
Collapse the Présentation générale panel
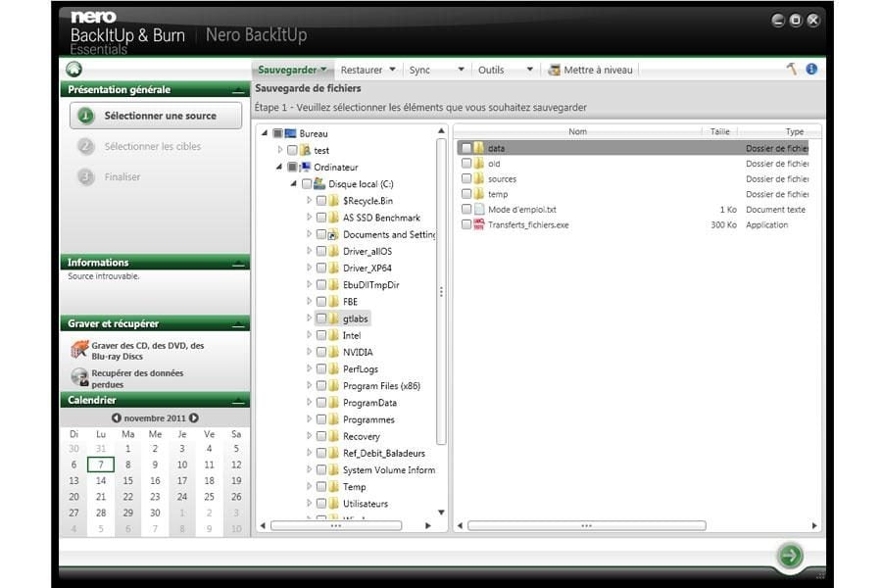238,90
